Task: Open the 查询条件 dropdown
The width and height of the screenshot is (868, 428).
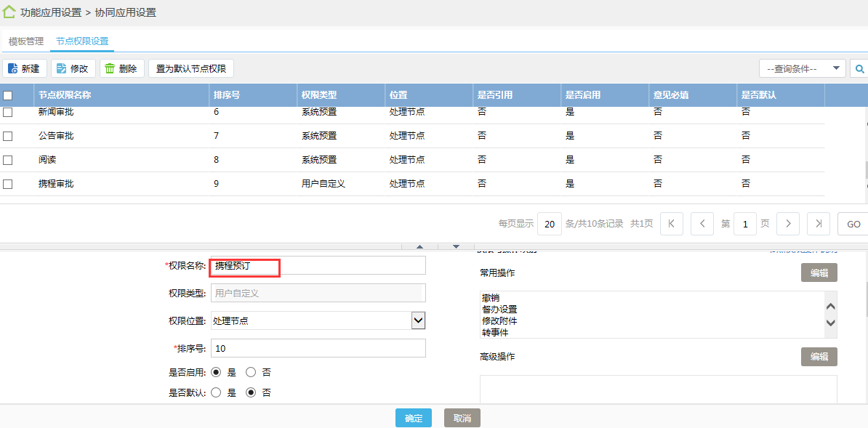Action: 802,69
